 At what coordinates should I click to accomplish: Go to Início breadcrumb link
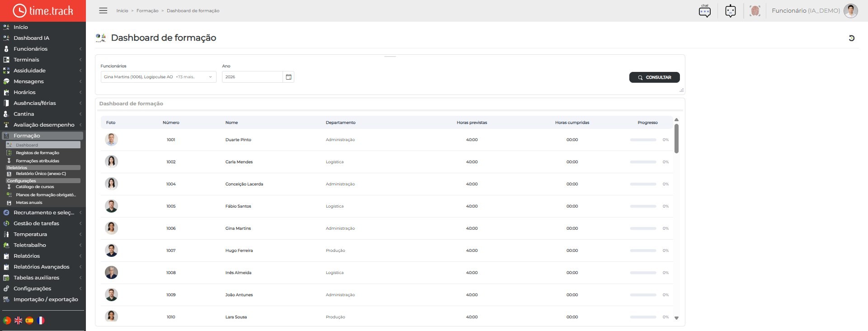122,11
